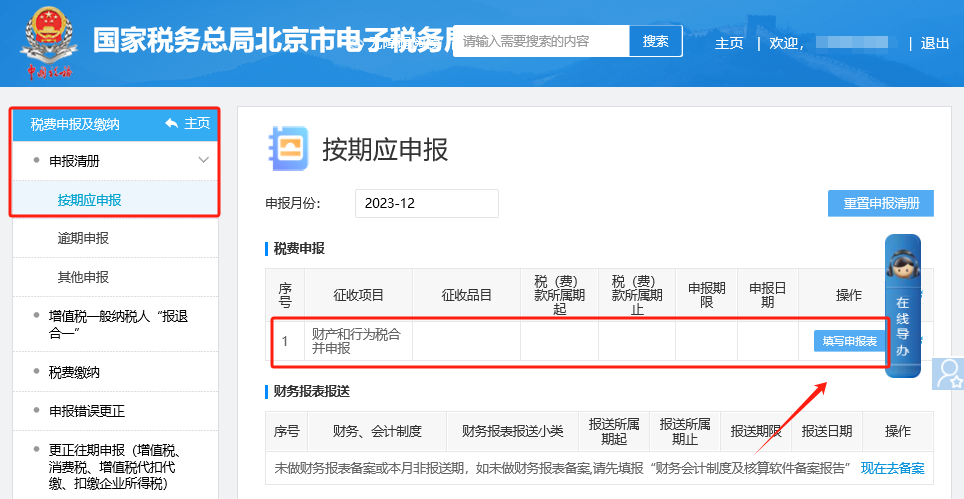Click the 财务、会计制度 column header
This screenshot has height=499, width=964.
click(377, 431)
